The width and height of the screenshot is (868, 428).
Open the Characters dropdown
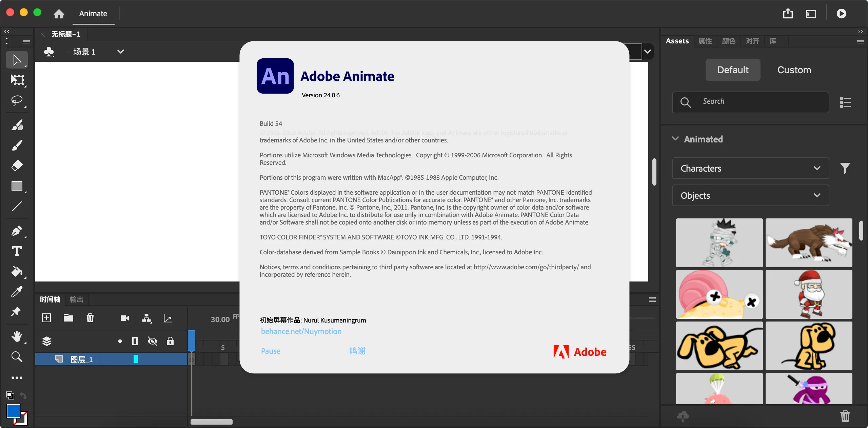pyautogui.click(x=750, y=168)
